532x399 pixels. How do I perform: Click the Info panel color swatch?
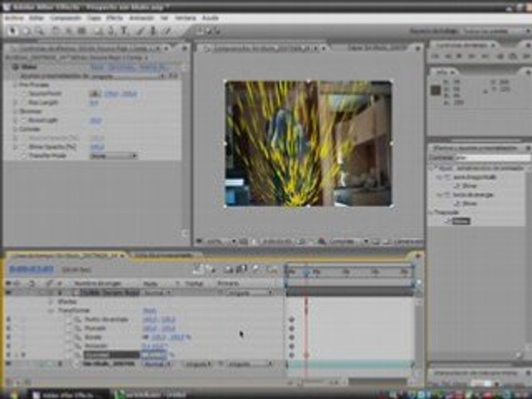pos(436,90)
